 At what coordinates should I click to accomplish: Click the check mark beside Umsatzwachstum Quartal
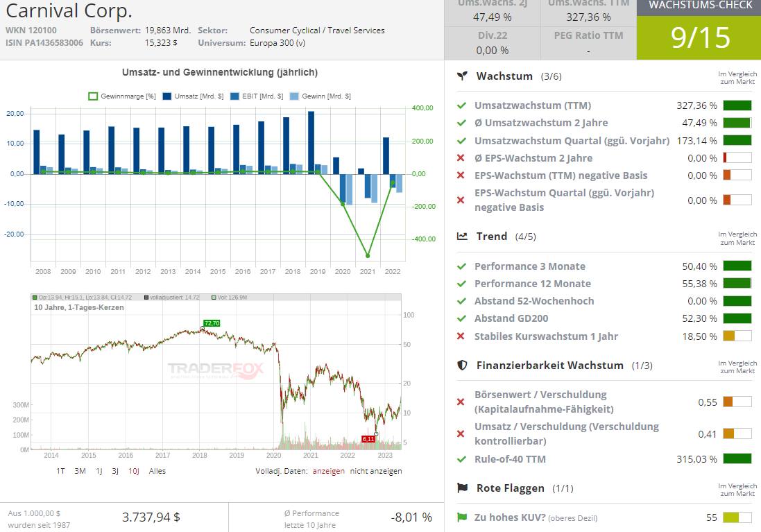pyautogui.click(x=461, y=141)
